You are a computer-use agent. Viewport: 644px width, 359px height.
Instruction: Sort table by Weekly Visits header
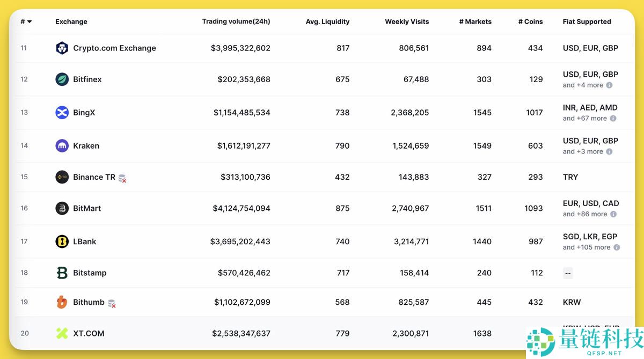point(407,22)
